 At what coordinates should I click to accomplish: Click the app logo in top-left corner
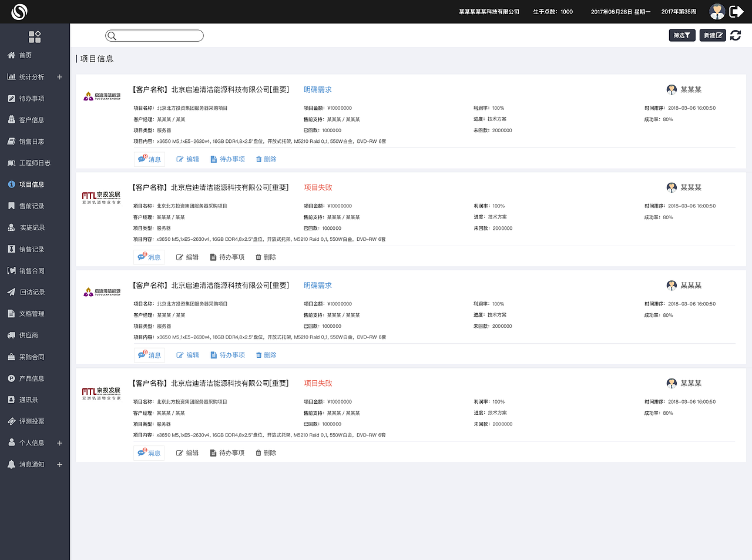point(20,11)
